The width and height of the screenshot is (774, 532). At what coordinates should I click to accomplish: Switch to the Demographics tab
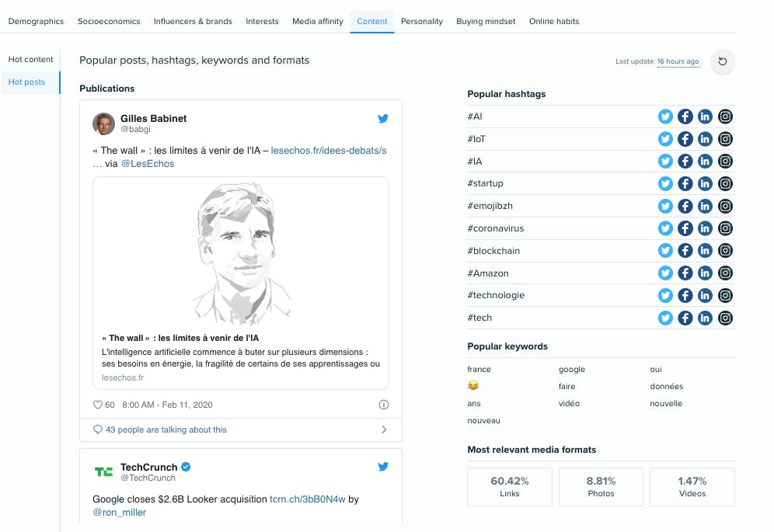[x=36, y=21]
